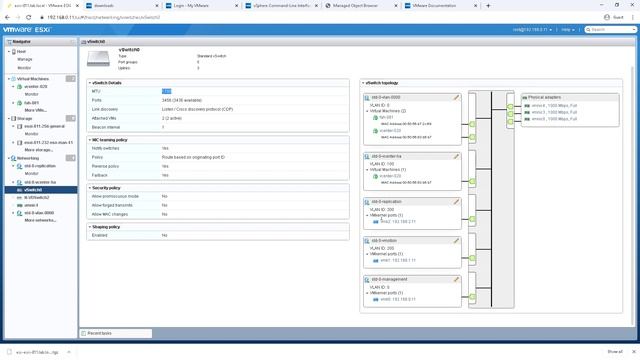Click the Virtual Machines count badge

[71, 79]
